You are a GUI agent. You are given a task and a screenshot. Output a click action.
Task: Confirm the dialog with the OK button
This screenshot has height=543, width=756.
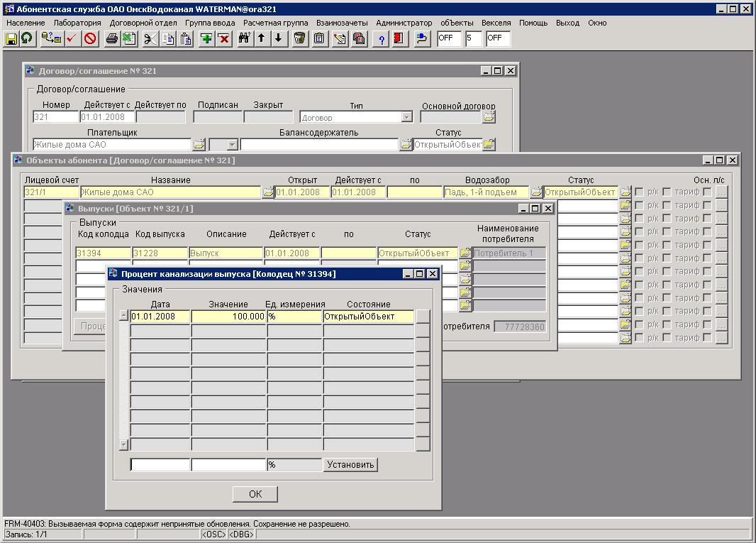[x=255, y=494]
